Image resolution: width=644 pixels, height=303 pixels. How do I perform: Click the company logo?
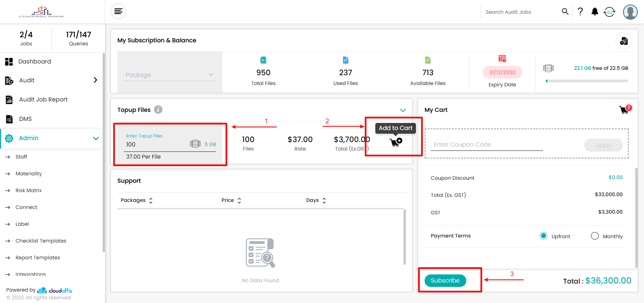pos(42,12)
